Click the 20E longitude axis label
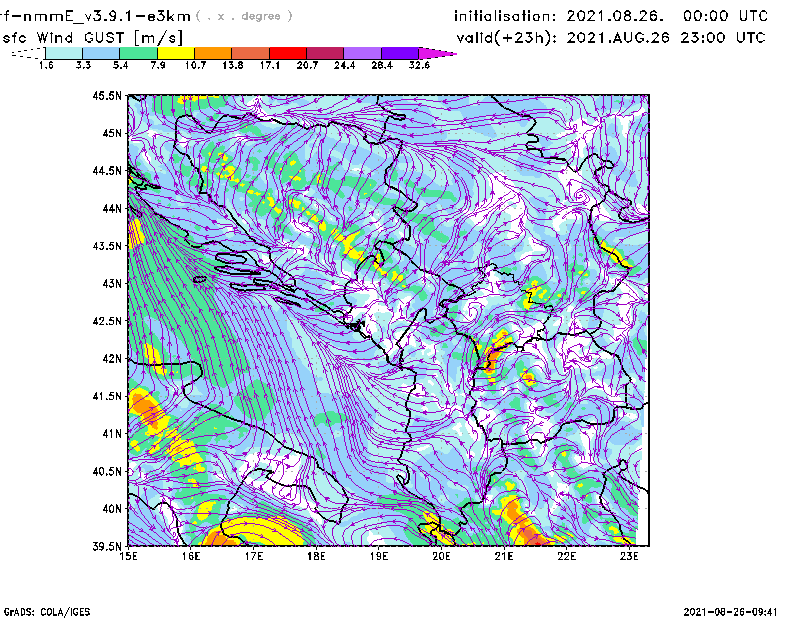 [x=441, y=556]
